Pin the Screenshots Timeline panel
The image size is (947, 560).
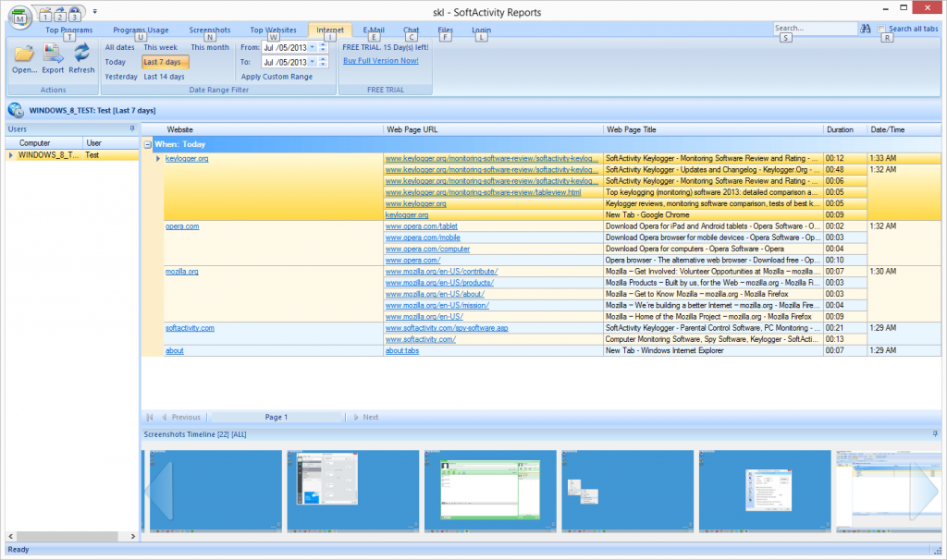pos(934,433)
